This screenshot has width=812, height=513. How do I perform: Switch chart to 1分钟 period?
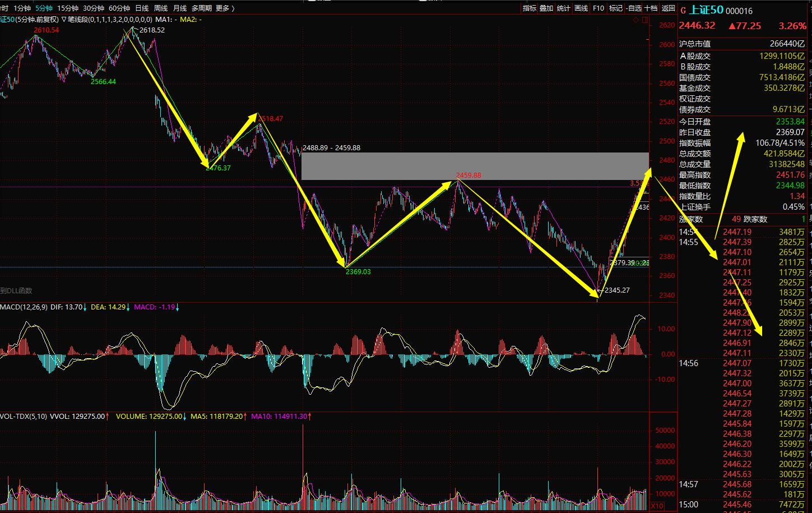[x=22, y=8]
